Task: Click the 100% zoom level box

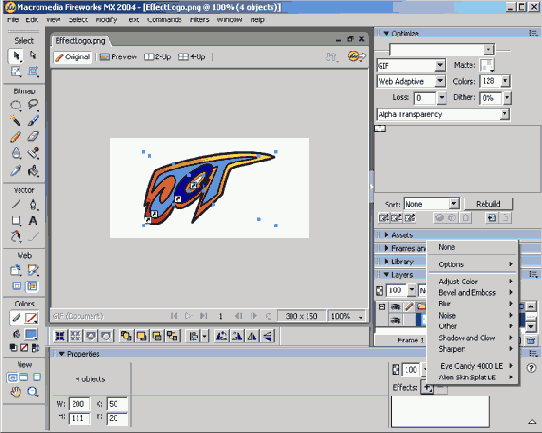Action: tap(346, 316)
